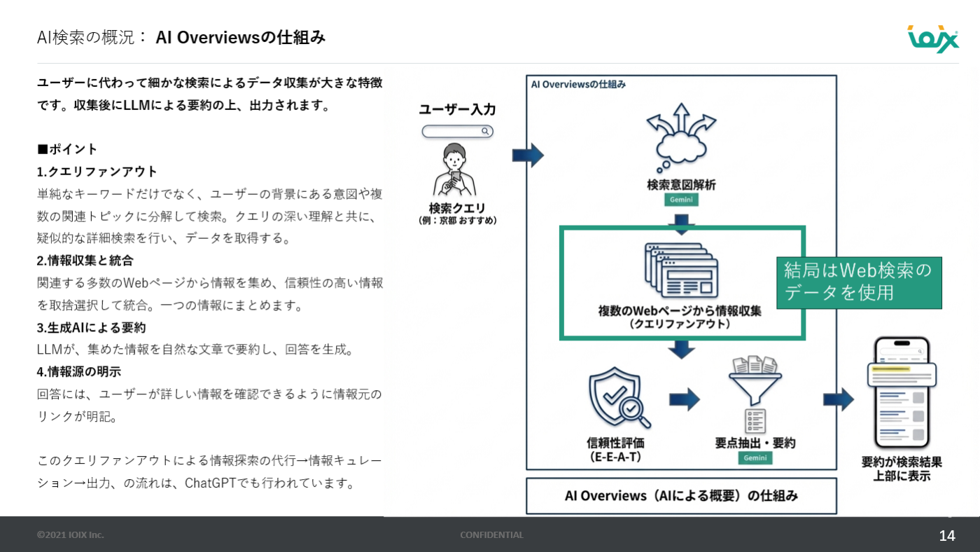The height and width of the screenshot is (552, 980).
Task: Click the 1.クエリファンアウト heading
Action: [x=97, y=172]
